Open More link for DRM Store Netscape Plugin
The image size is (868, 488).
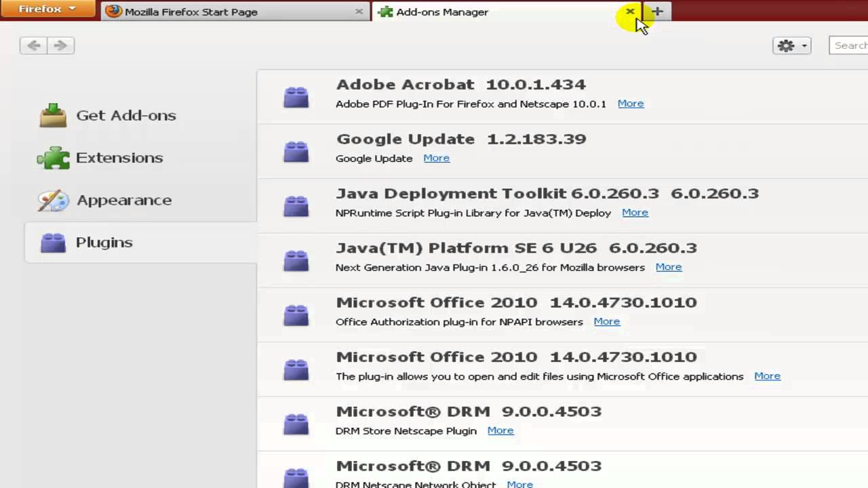[500, 430]
